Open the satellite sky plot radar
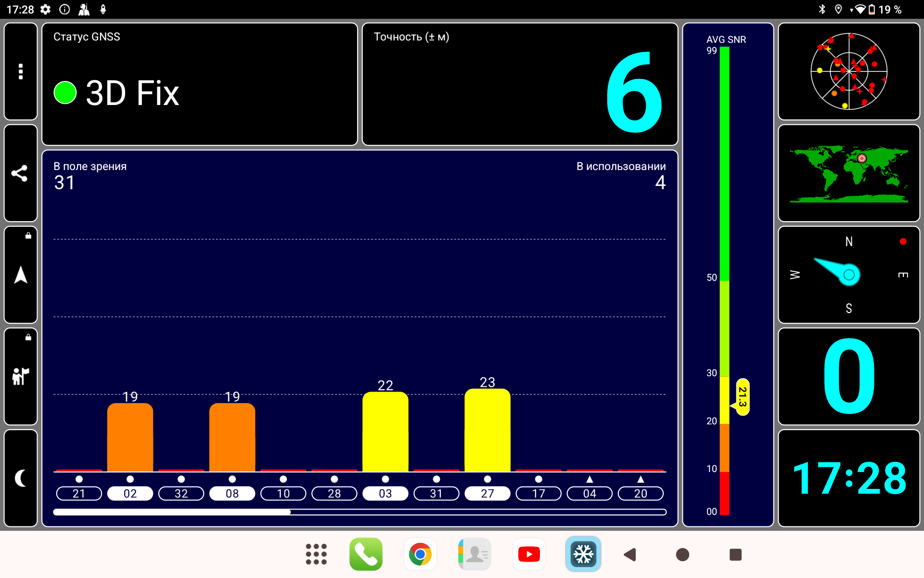The height and width of the screenshot is (578, 924). point(848,71)
